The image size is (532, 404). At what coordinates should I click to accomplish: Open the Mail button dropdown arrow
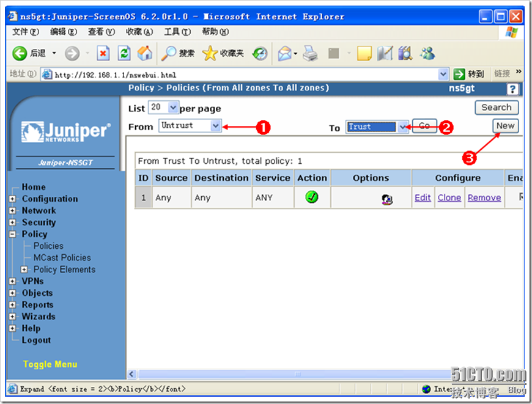point(295,54)
